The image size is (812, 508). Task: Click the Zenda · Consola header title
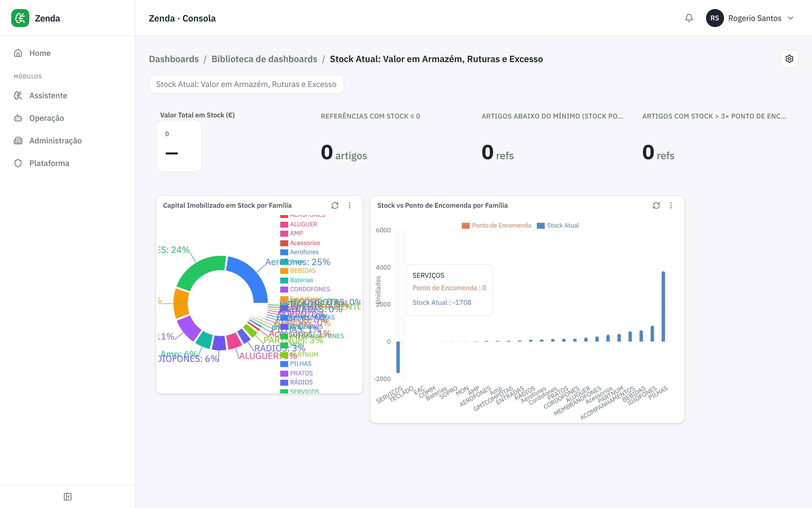coord(182,18)
